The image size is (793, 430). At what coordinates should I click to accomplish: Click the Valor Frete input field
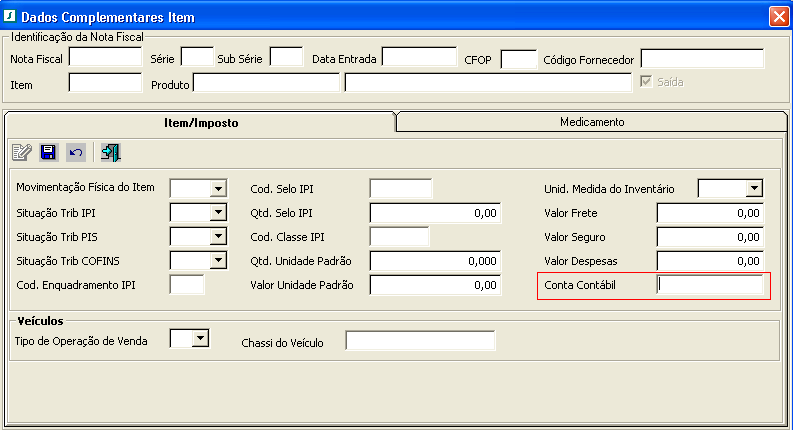coord(710,213)
